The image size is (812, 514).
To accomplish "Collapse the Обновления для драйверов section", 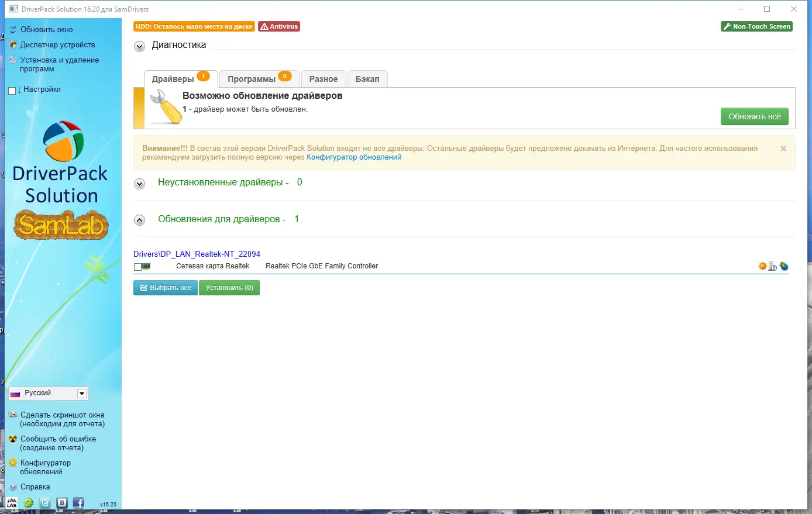I will 139,220.
